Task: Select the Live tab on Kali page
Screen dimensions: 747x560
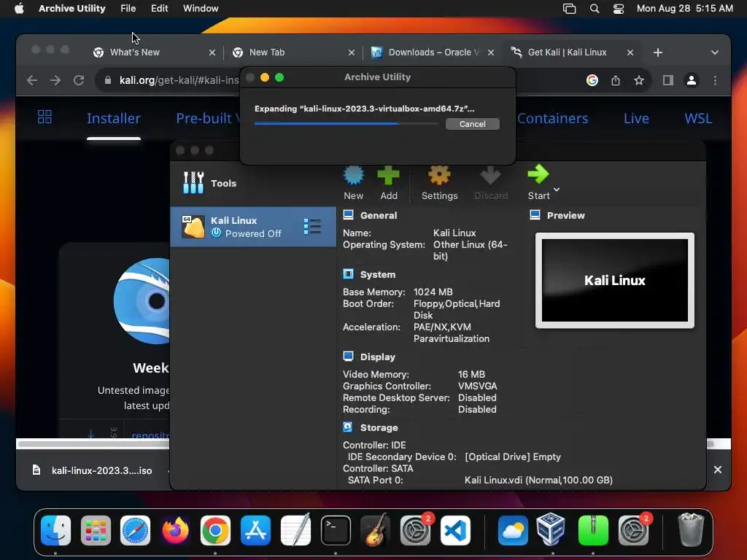Action: coord(636,118)
